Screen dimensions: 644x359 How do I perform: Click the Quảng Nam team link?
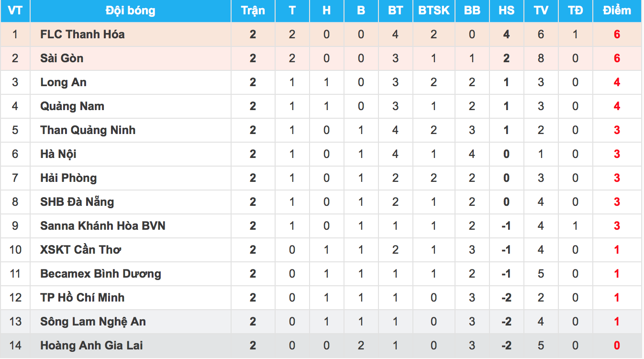(x=72, y=106)
